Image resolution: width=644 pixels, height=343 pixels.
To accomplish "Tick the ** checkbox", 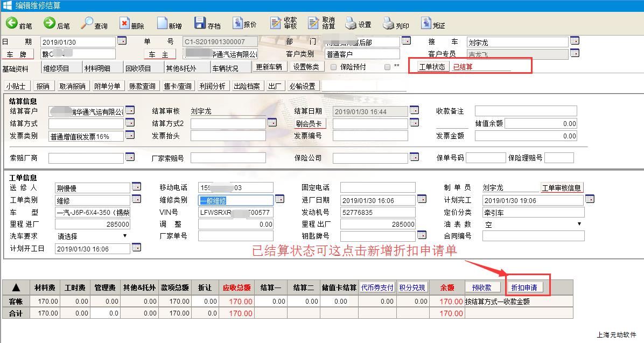I will pyautogui.click(x=387, y=67).
